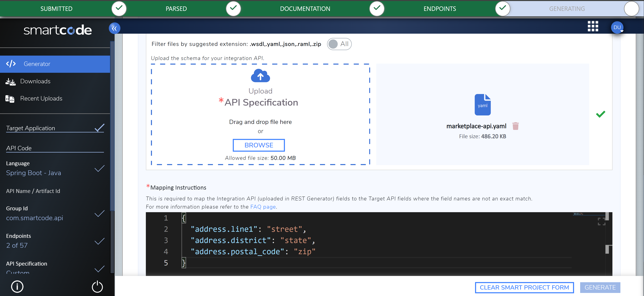Click the PARSED progress step label
The width and height of the screenshot is (644, 296).
pos(176,9)
